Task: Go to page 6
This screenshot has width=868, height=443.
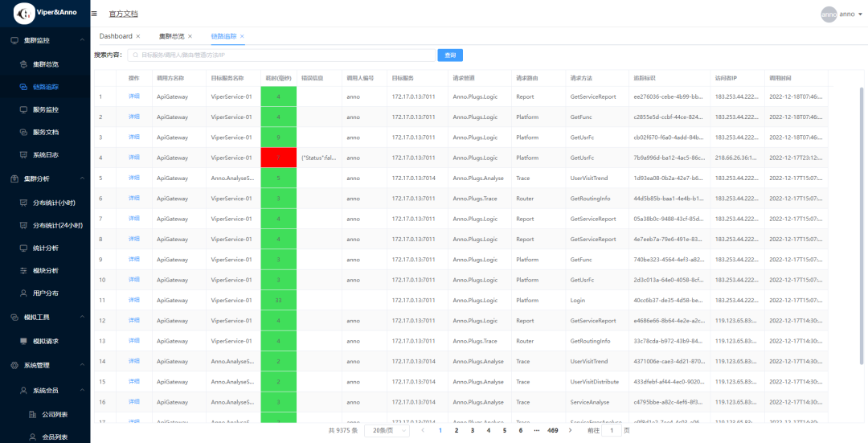Action: (520, 430)
